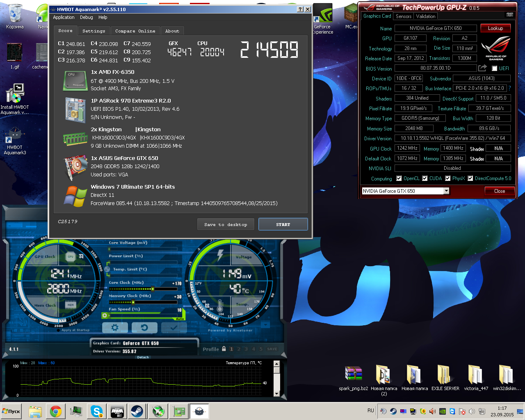
Task: Click the Aquamark help question mark button
Action: tap(300, 9)
